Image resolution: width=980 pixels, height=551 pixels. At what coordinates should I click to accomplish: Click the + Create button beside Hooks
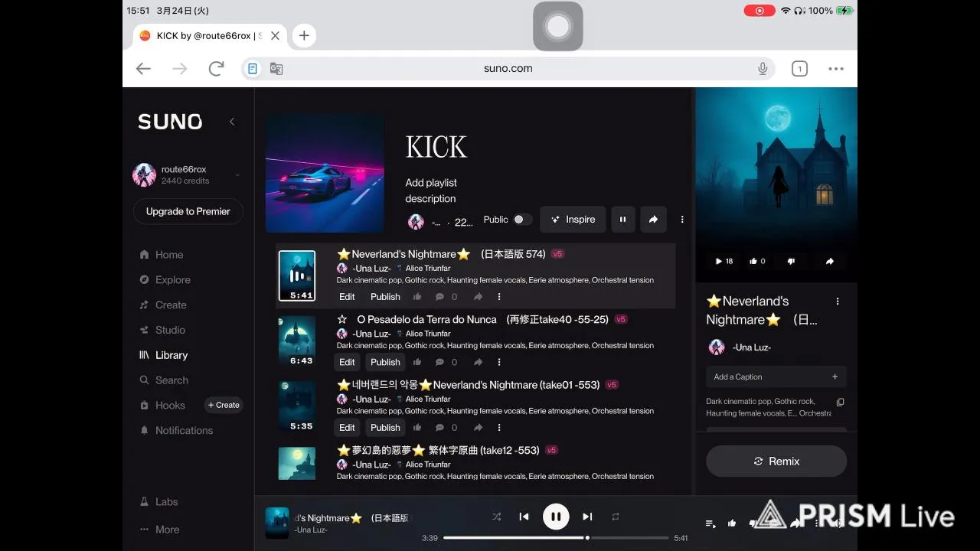pyautogui.click(x=224, y=406)
